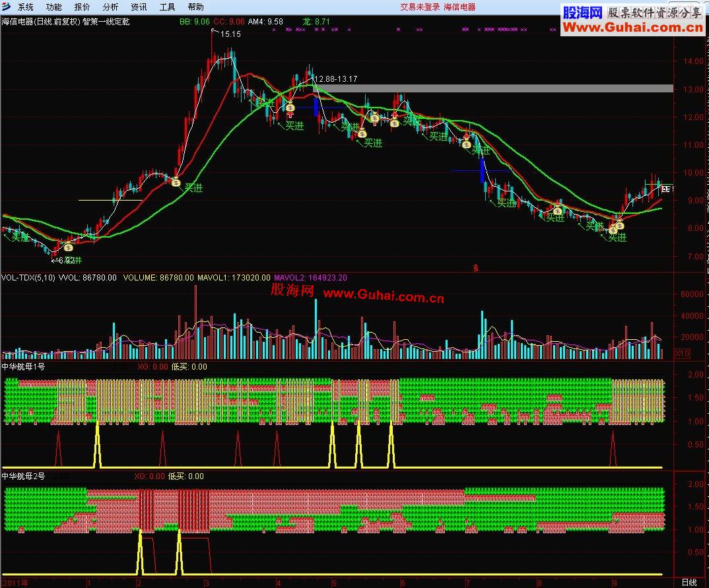Open the 功能 menu
Screen dimensions: 709x588
pos(54,7)
